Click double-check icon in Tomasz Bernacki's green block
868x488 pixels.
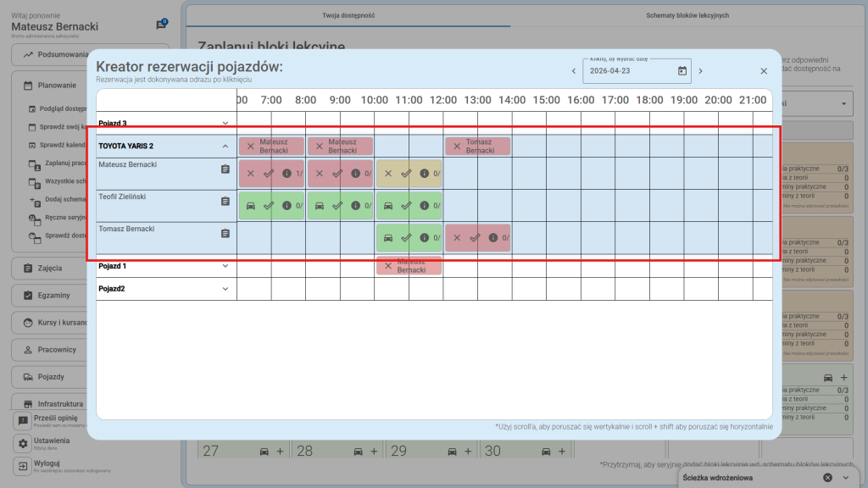[x=405, y=238]
